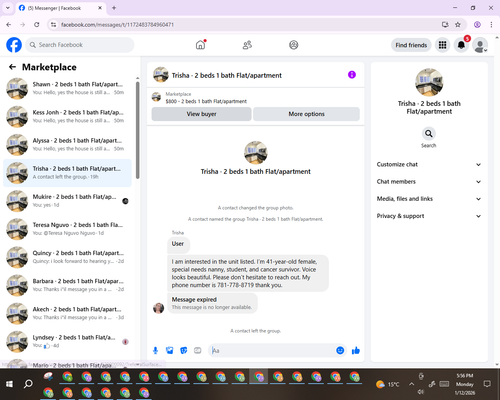Open the tab search dropdown in Chrome
The image size is (500, 400).
[8, 8]
